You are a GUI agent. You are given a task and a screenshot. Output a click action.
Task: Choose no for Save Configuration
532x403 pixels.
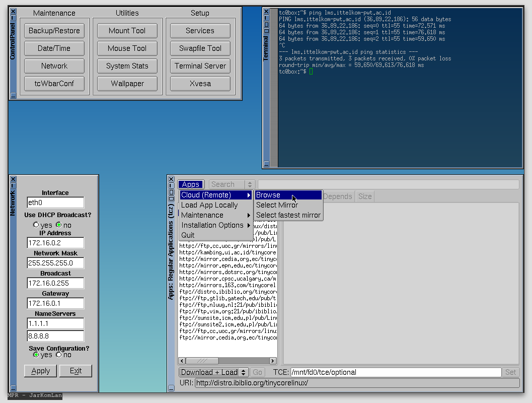click(x=59, y=355)
